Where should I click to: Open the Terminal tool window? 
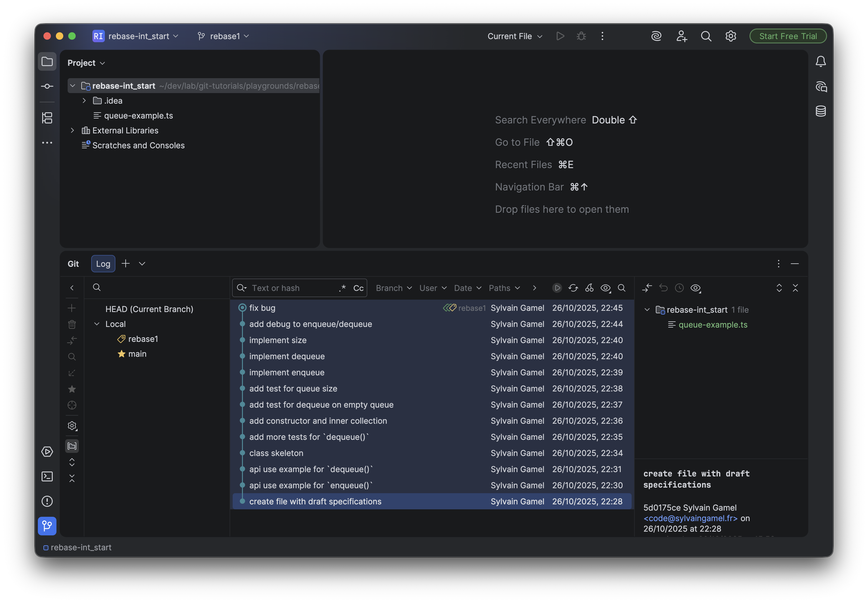47,476
